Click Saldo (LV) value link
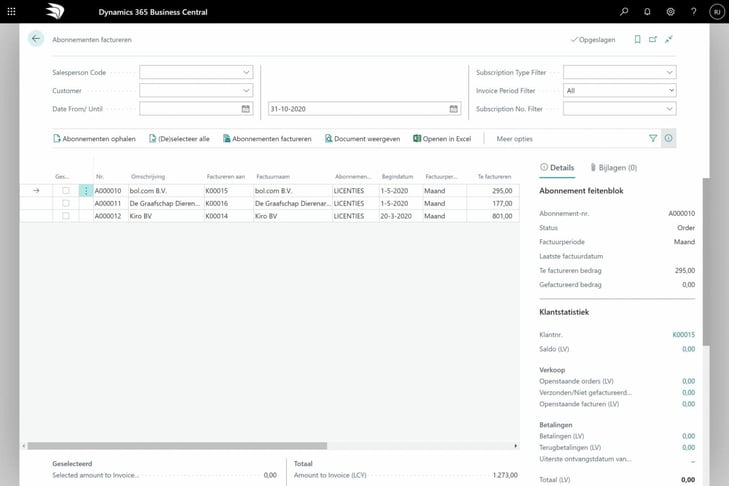Screen dimensions: 729x486 689,349
